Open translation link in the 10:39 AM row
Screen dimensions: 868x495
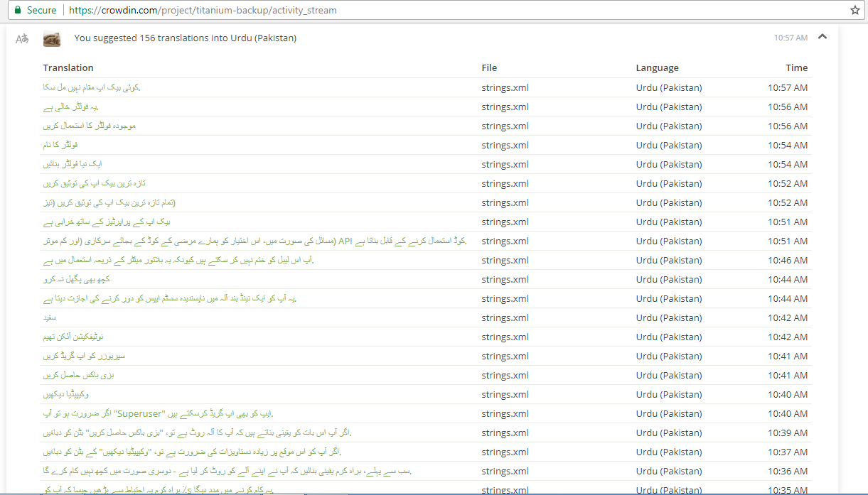click(198, 433)
